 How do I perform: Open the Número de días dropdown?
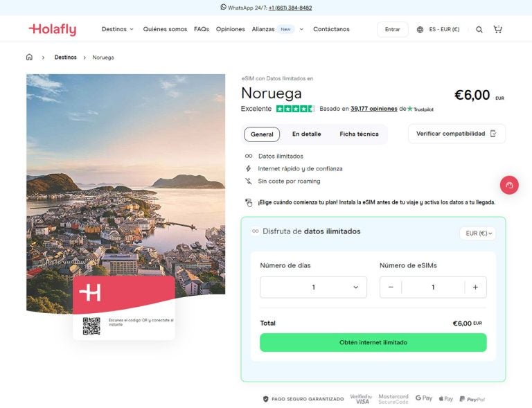pos(313,287)
